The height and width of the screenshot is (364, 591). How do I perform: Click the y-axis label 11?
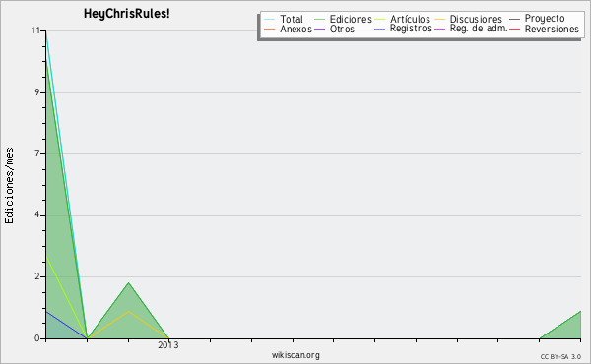35,30
